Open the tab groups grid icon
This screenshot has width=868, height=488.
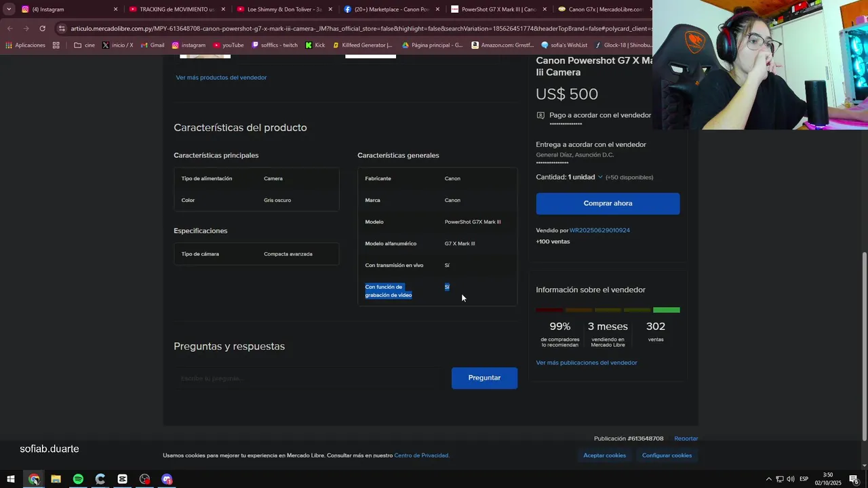click(x=56, y=45)
